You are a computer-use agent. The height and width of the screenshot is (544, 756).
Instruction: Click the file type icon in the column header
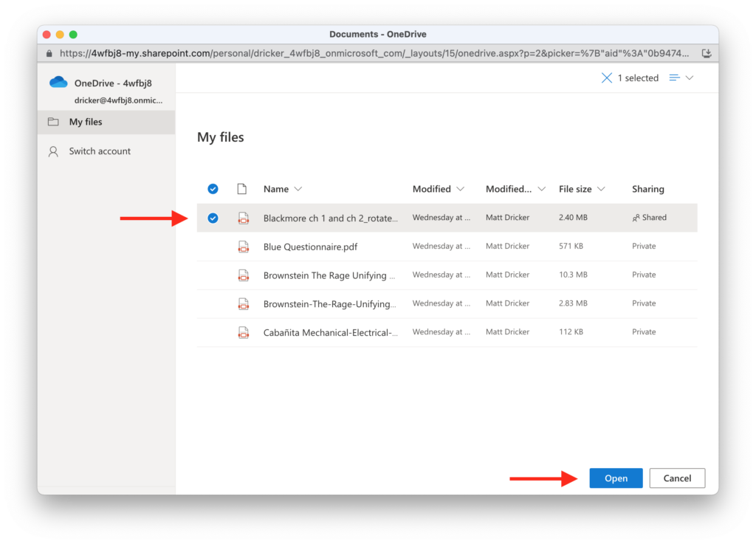[x=242, y=188]
